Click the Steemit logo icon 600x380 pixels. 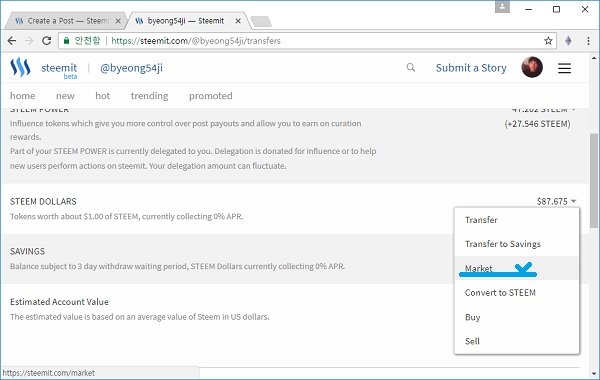[x=20, y=67]
